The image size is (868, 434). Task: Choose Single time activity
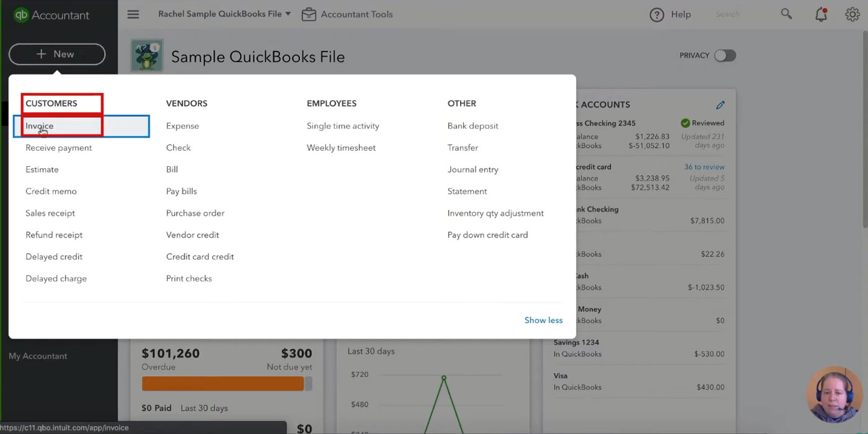343,126
